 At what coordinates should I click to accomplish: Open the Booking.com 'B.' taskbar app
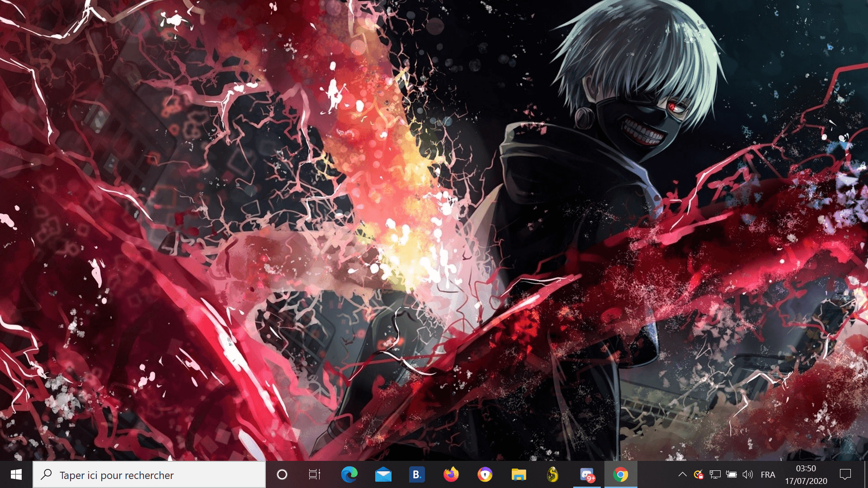(417, 474)
